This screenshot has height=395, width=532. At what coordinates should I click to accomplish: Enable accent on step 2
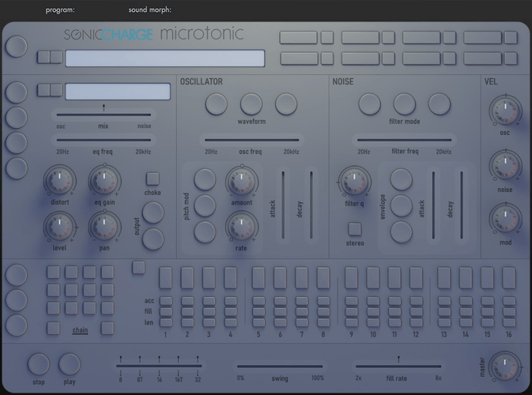point(187,301)
